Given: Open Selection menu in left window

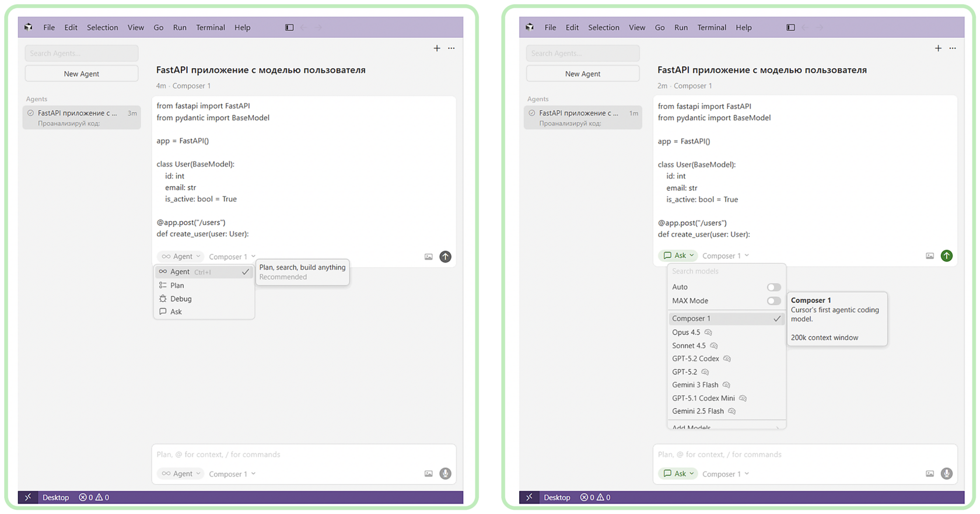Looking at the screenshot, I should 103,27.
